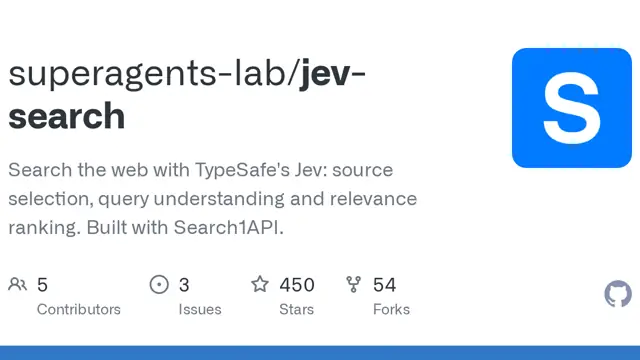
Task: Select the Forks label
Action: tap(391, 309)
